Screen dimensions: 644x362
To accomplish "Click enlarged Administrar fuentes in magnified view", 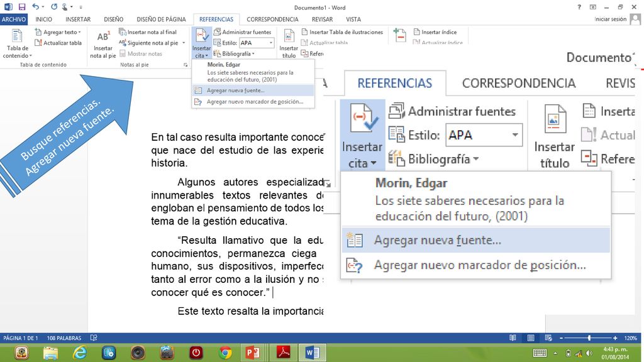I will pos(452,111).
